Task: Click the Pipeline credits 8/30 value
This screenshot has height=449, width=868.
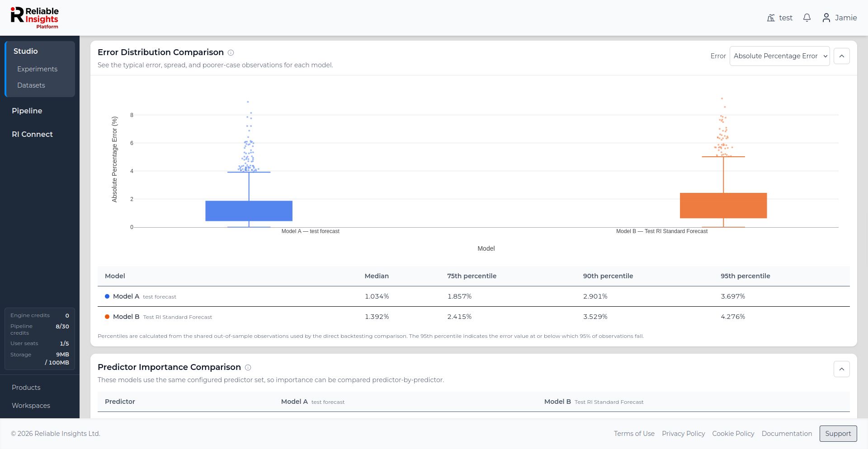Action: (x=62, y=326)
